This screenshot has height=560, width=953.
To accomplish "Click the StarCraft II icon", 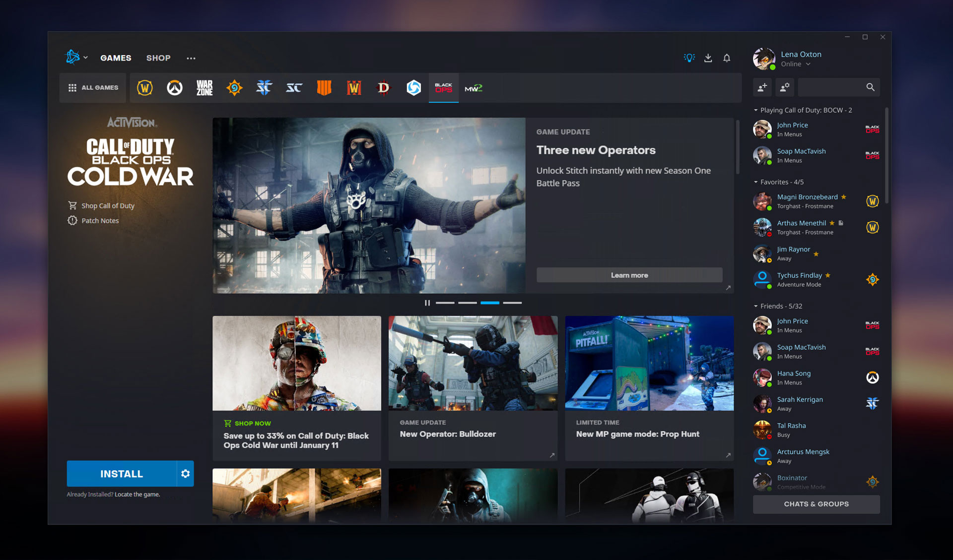I will (x=264, y=88).
